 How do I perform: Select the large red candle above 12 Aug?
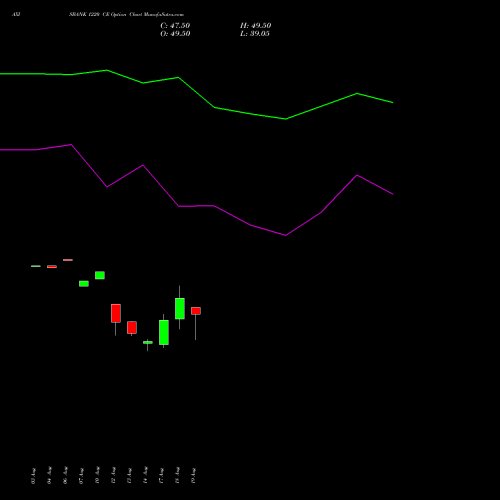116,313
